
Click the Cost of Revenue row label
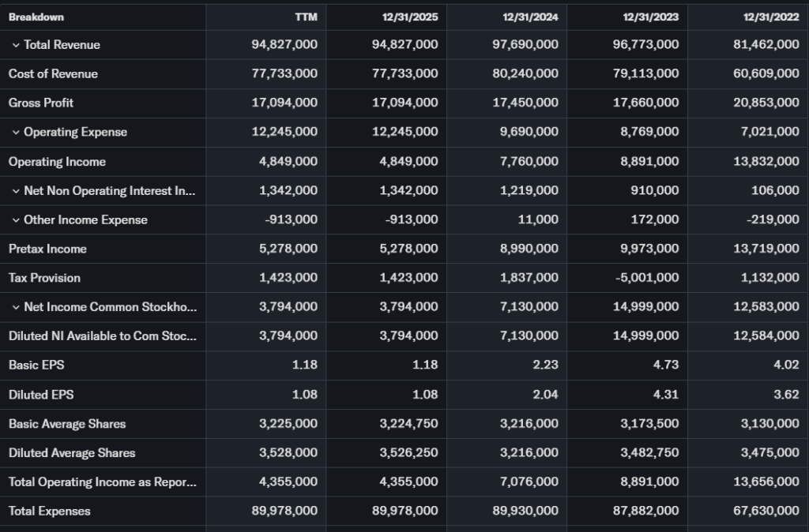tap(53, 74)
